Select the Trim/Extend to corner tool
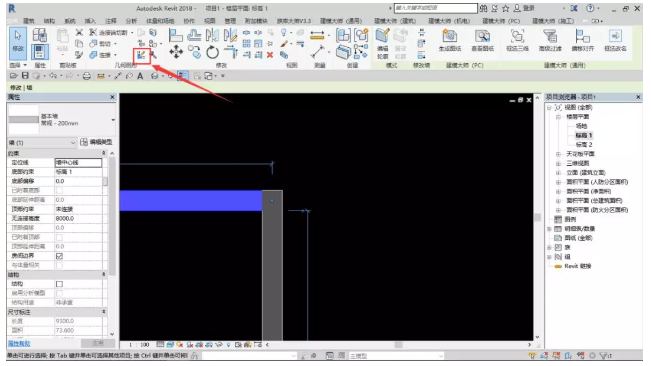 pos(230,53)
